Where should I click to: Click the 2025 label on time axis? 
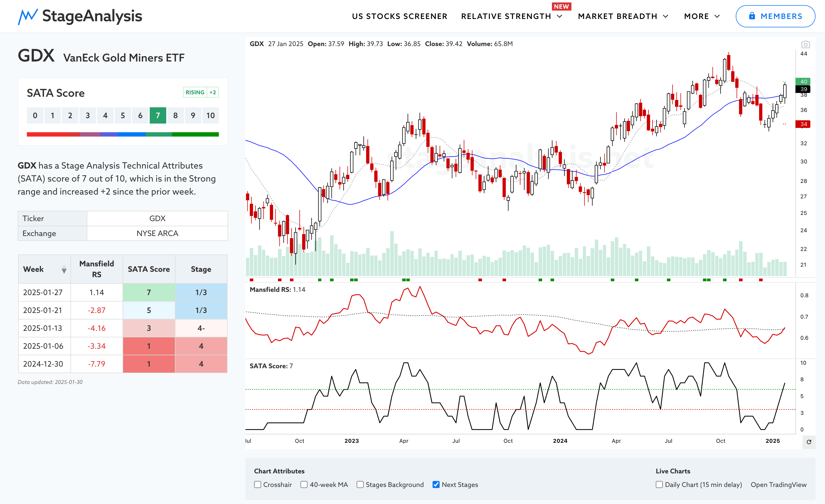tap(773, 441)
